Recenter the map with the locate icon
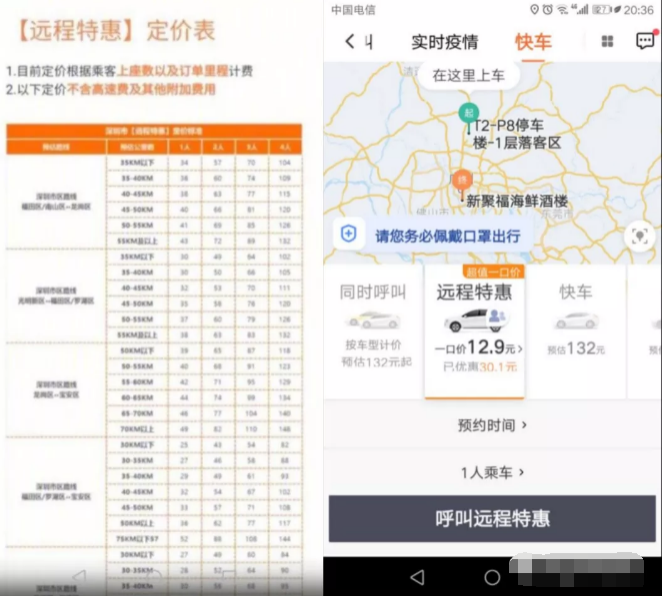 [x=640, y=236]
